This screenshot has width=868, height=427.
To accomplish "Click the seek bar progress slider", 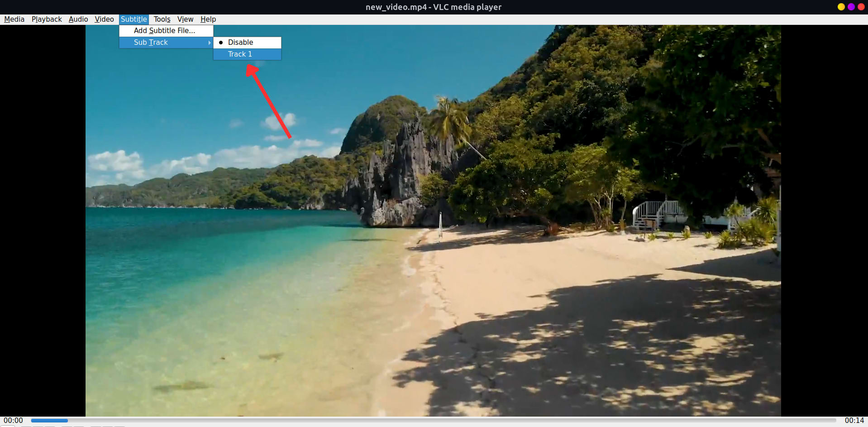I will [x=433, y=421].
